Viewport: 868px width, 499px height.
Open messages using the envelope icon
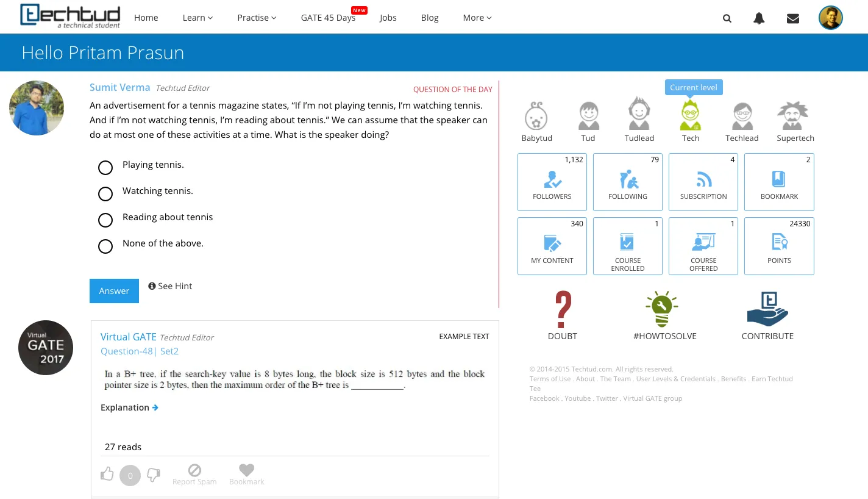pos(792,18)
